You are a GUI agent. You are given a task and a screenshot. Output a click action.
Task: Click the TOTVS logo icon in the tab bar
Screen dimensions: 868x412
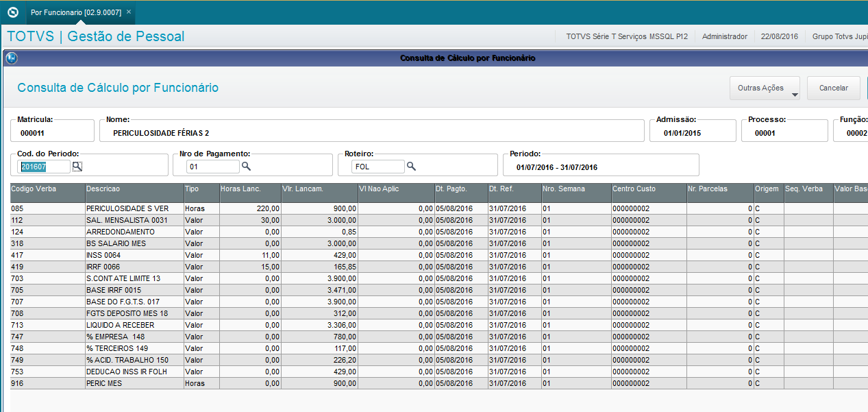[x=12, y=12]
